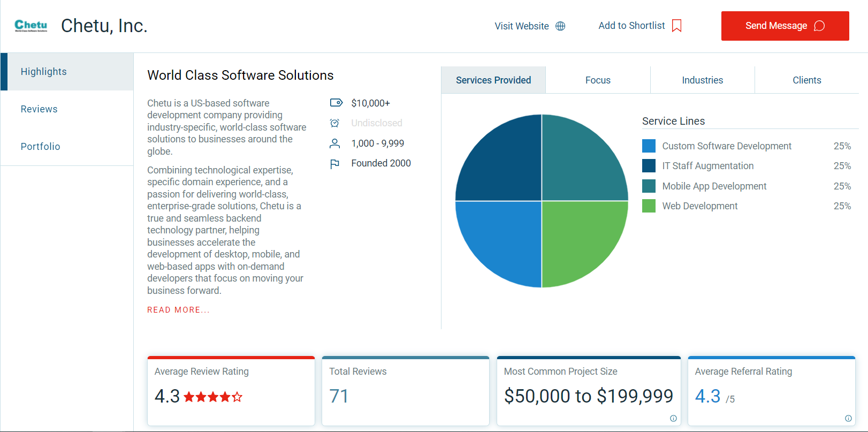Viewport: 868px width, 432px height.
Task: Switch to the Focus tab
Action: [x=598, y=80]
